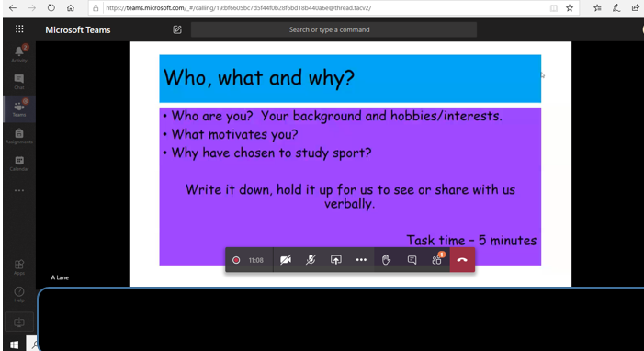Share this page from browser toolbar
Image resolution: width=644 pixels, height=351 pixels.
point(635,7)
